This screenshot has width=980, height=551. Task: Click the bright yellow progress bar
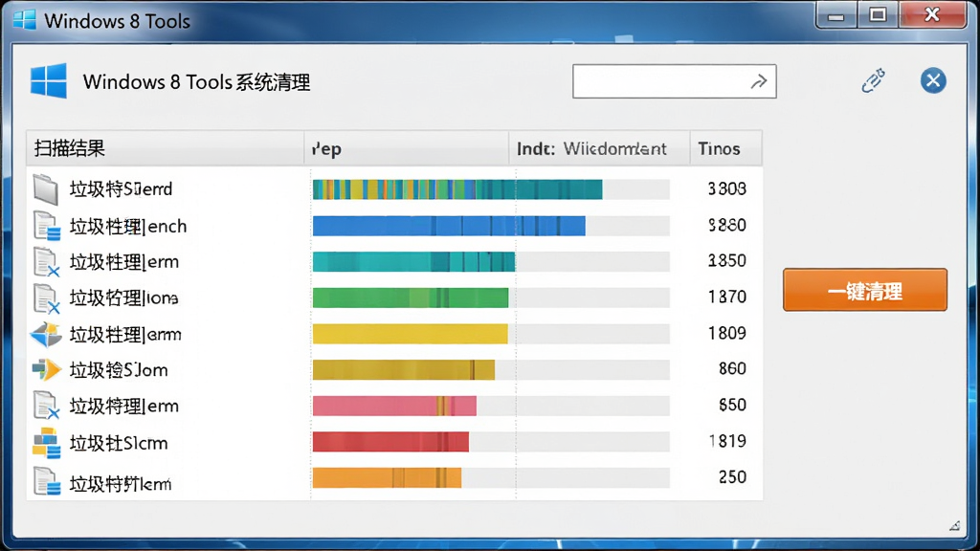point(410,334)
